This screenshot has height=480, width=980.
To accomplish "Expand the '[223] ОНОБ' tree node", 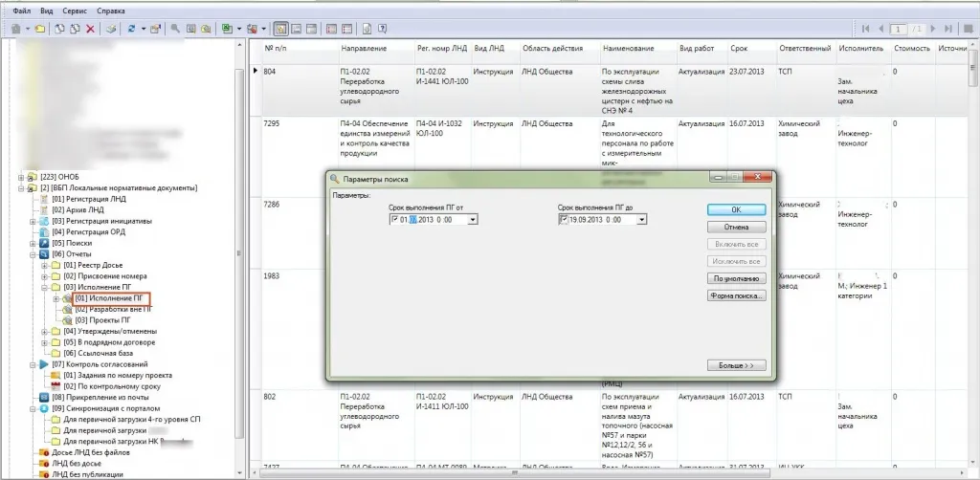I will (21, 177).
